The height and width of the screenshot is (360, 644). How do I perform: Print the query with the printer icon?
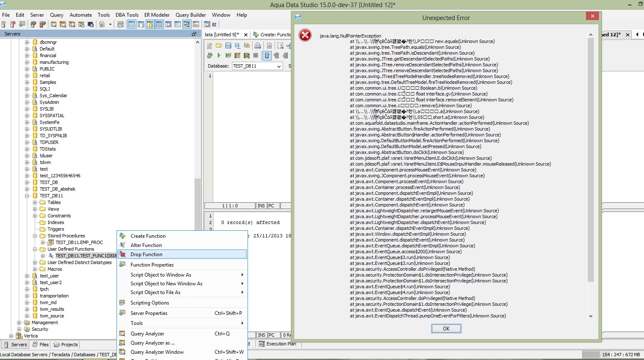[x=258, y=45]
